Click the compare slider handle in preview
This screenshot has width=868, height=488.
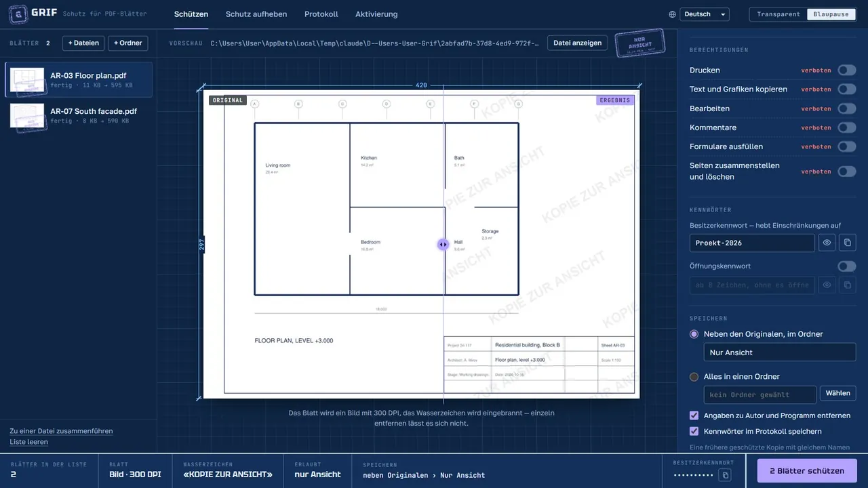[x=443, y=245]
